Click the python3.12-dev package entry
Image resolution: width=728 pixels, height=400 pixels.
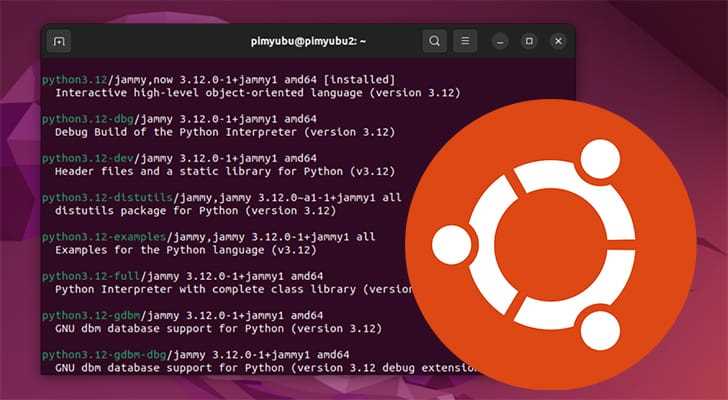point(179,159)
